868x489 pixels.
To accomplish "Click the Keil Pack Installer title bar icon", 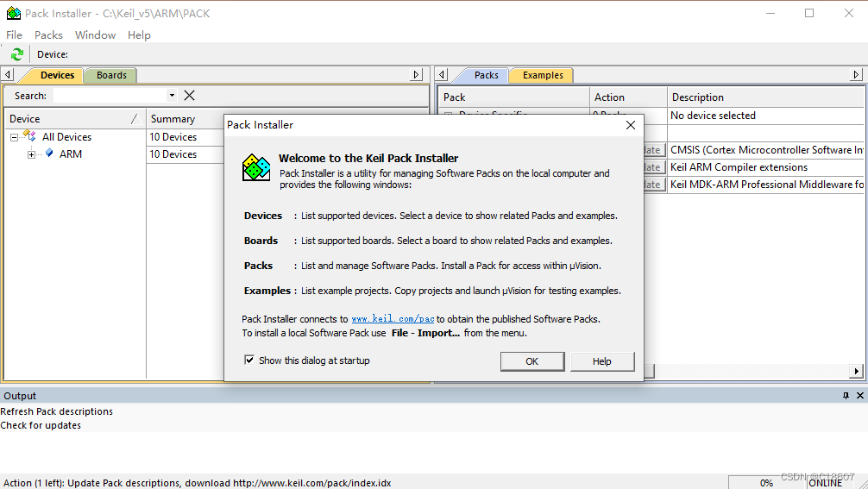I will (x=13, y=13).
